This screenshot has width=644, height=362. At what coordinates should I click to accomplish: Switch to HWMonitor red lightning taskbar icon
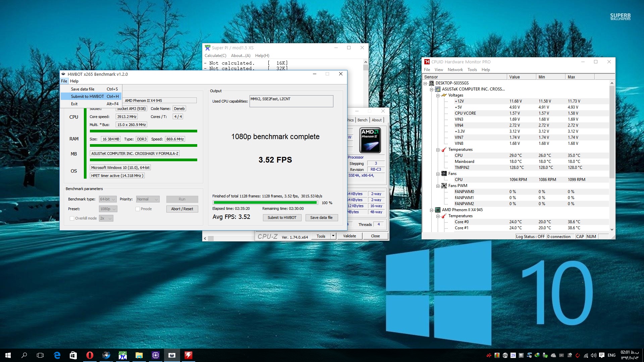pos(189,355)
